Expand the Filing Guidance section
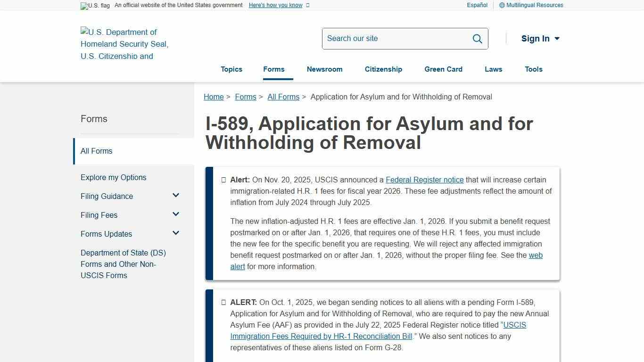The height and width of the screenshot is (362, 644). (176, 195)
